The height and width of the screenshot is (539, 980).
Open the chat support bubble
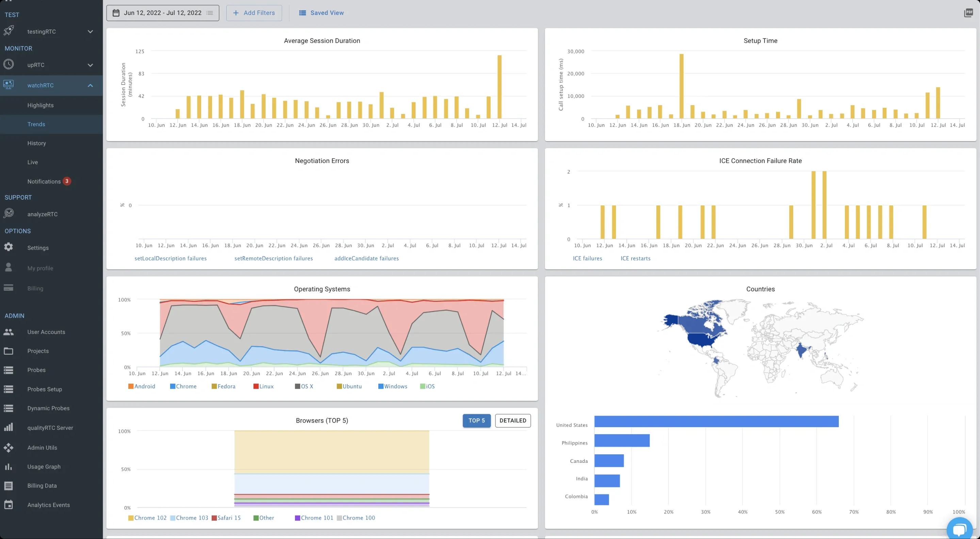(960, 529)
